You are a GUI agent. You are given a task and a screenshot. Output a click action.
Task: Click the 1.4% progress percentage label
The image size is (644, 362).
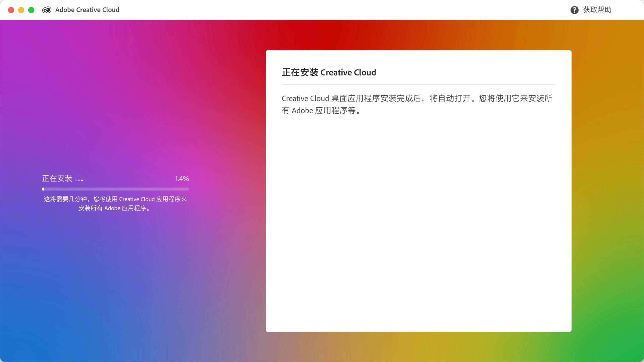point(182,178)
